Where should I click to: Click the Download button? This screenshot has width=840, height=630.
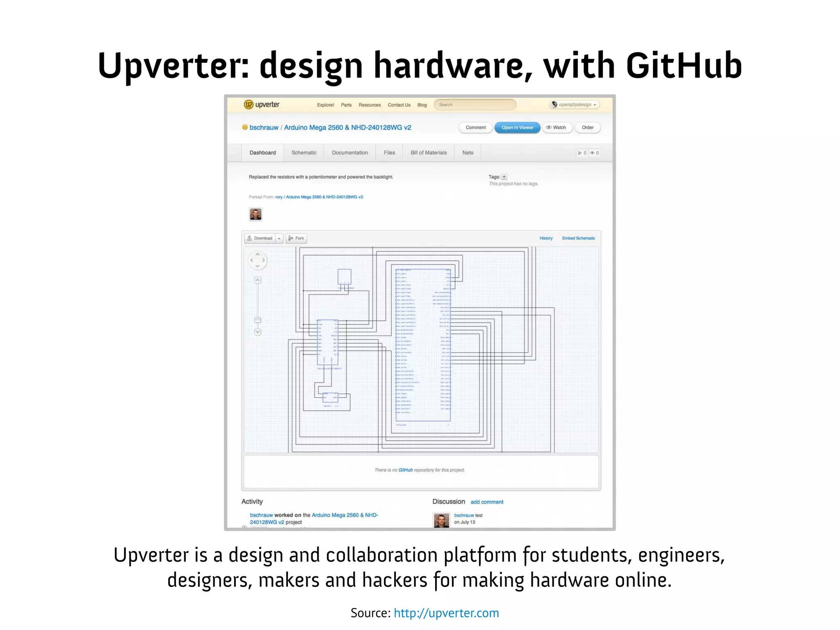coord(260,238)
